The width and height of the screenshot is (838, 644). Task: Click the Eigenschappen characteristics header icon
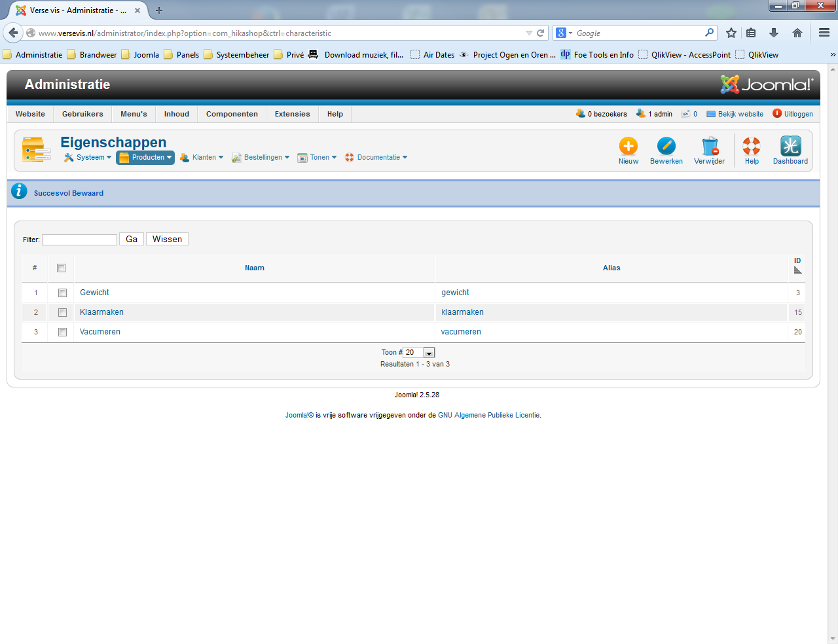point(37,149)
